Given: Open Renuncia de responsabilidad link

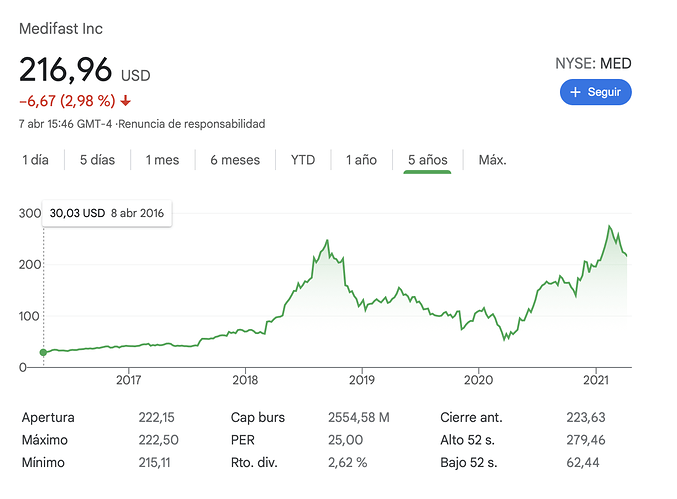Looking at the screenshot, I should [192, 124].
